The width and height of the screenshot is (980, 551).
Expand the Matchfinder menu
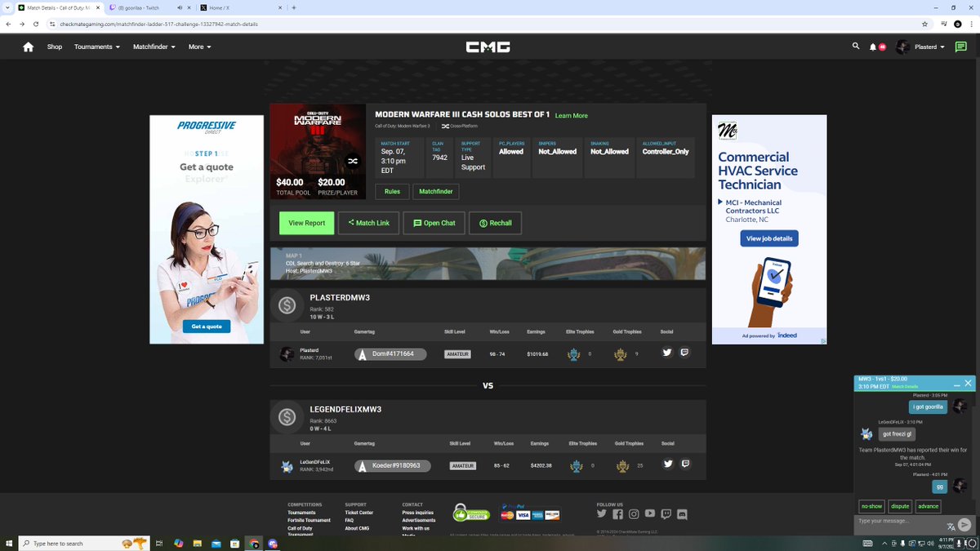tap(154, 47)
